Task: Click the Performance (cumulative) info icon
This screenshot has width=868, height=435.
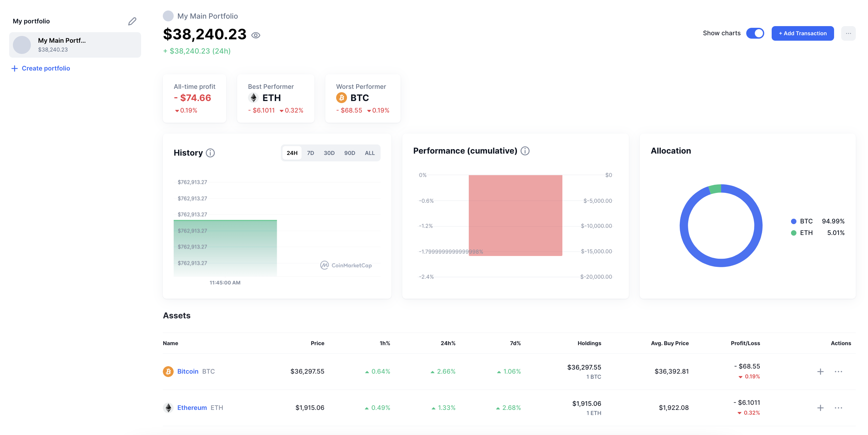Action: (524, 151)
